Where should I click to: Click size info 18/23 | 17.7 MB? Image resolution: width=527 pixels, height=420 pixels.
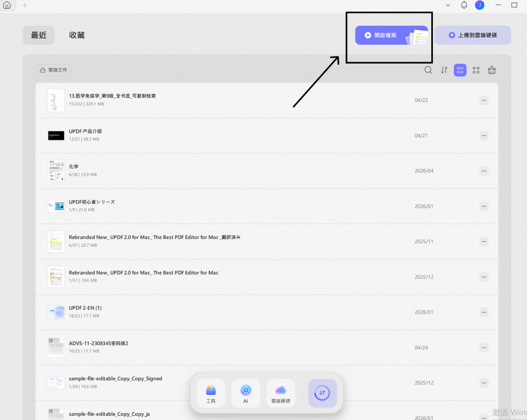84,316
